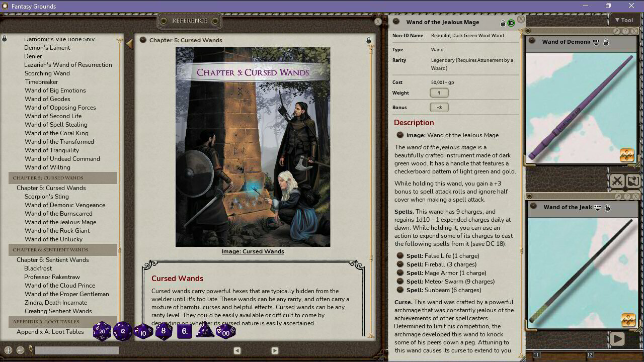Click the Weight input field showing 1
The width and height of the screenshot is (644, 362).
pyautogui.click(x=438, y=93)
